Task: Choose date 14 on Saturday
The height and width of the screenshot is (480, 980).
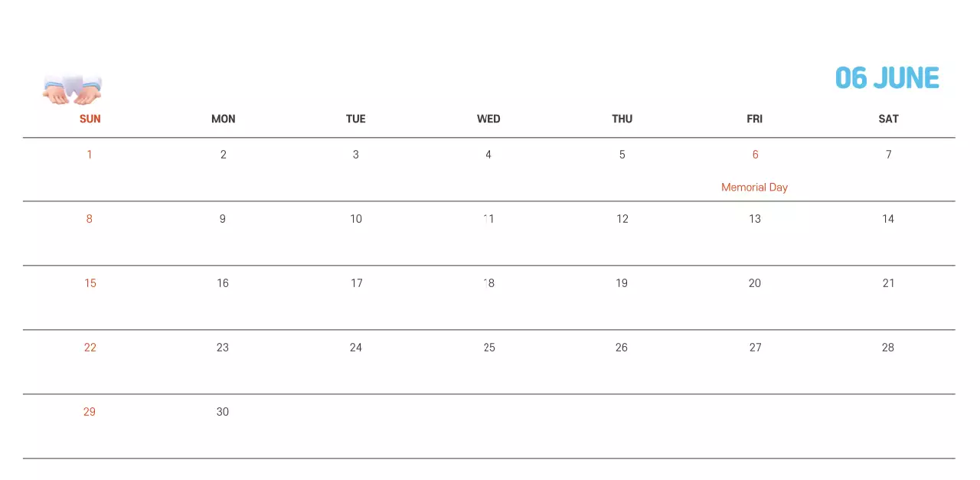Action: click(888, 219)
